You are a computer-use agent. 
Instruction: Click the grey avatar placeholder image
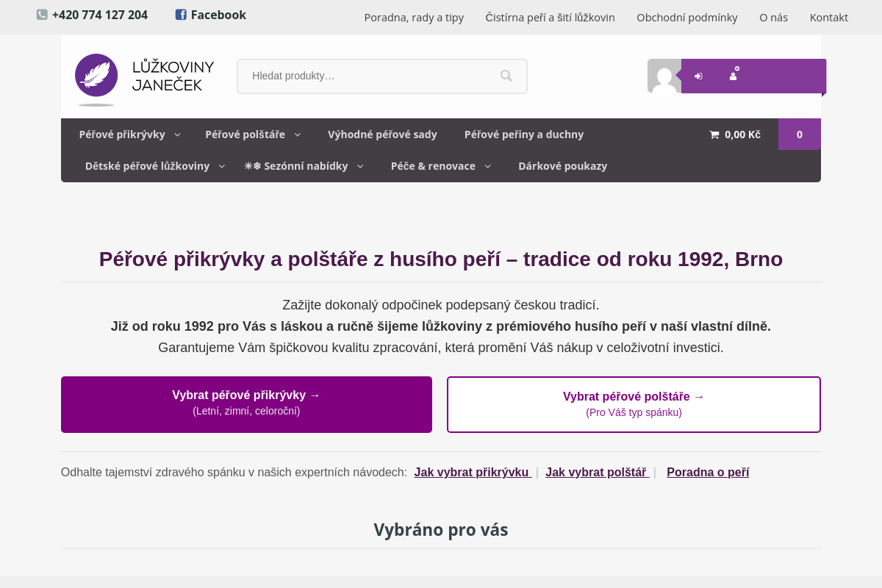664,76
